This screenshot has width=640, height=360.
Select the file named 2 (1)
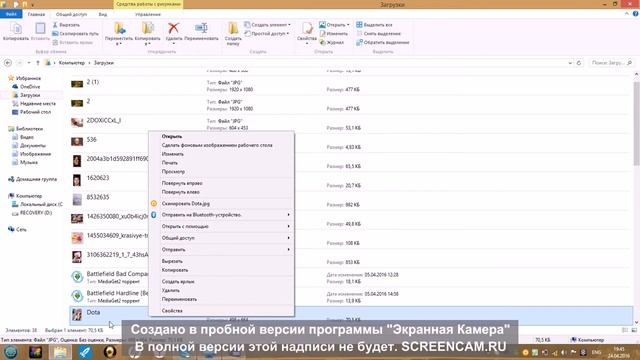pyautogui.click(x=93, y=82)
